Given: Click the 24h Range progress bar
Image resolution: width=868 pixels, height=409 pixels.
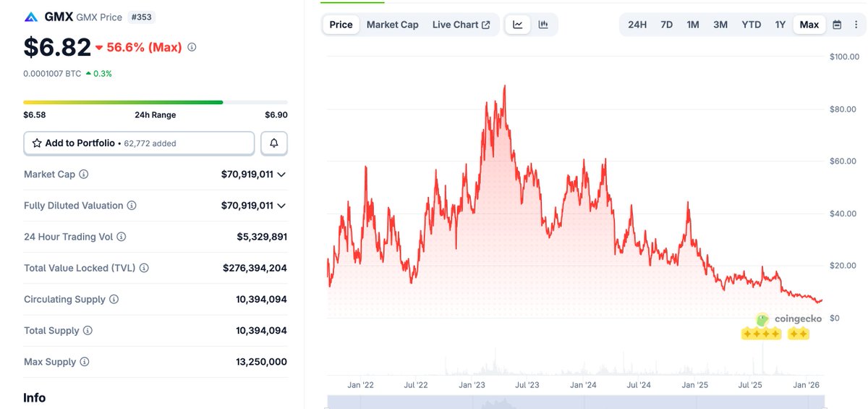Looking at the screenshot, I should pyautogui.click(x=156, y=102).
